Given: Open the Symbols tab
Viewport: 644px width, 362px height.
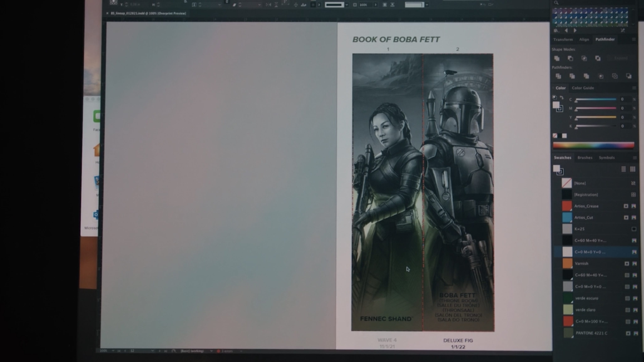Looking at the screenshot, I should [x=607, y=158].
